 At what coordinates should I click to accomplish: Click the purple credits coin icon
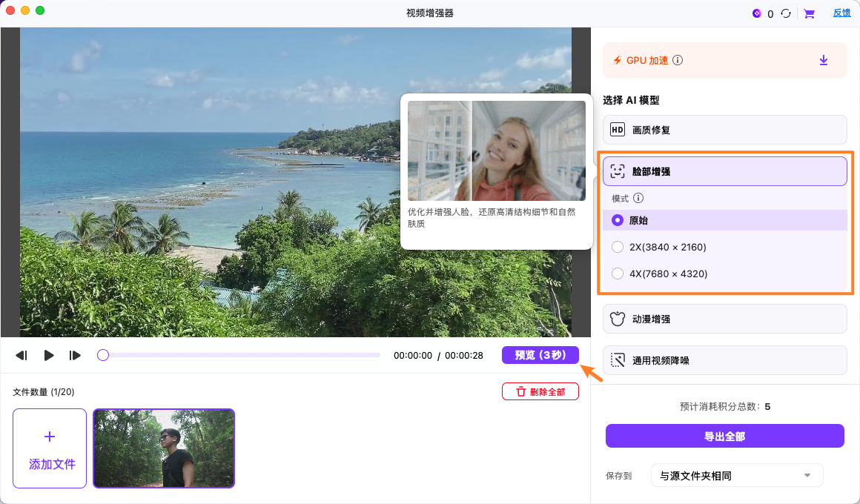[x=756, y=13]
